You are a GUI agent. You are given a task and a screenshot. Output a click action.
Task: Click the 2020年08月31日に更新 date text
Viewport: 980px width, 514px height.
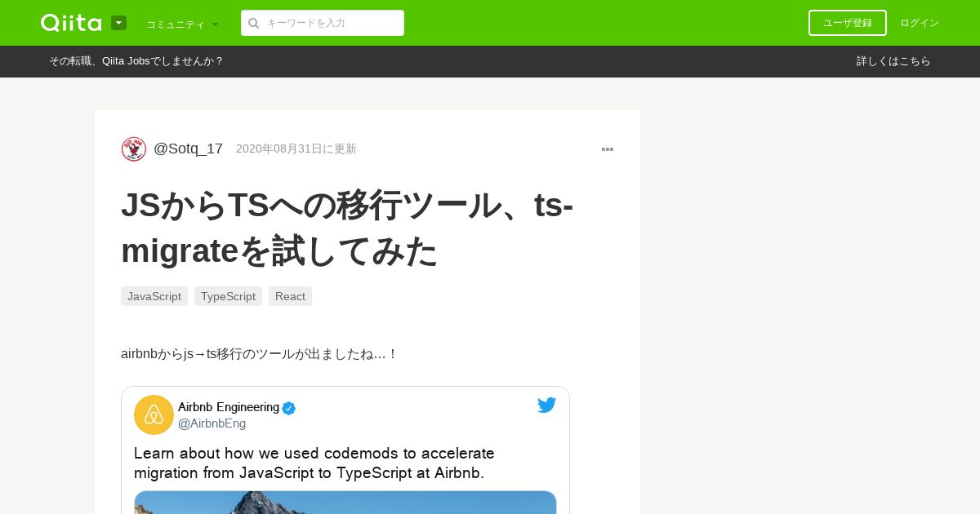coord(296,148)
